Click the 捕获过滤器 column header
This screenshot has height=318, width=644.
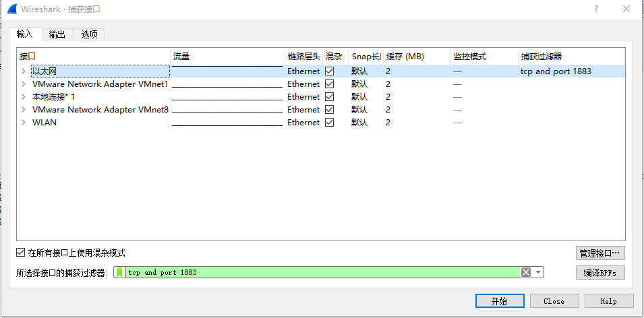tap(571, 57)
